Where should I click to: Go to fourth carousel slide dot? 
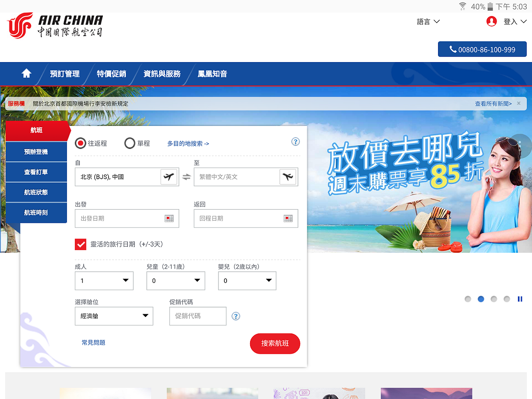(507, 299)
